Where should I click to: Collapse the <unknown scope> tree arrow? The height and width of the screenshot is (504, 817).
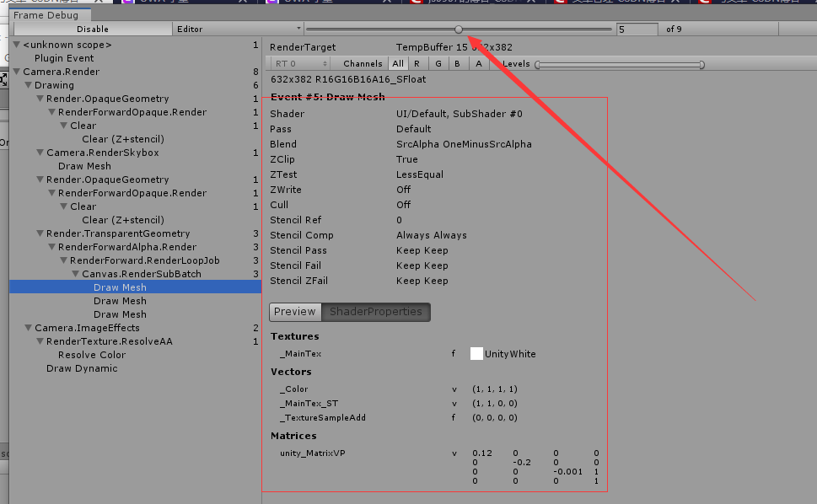(x=16, y=45)
